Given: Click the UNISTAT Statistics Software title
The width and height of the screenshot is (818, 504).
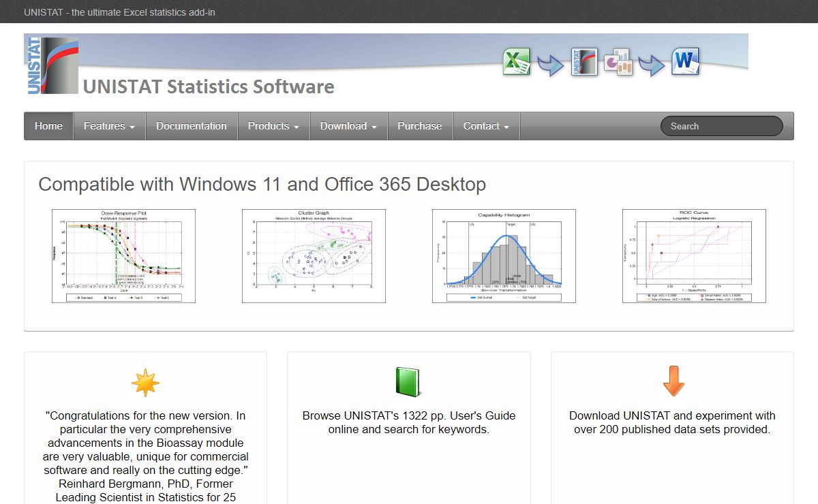Looking at the screenshot, I should coord(209,87).
